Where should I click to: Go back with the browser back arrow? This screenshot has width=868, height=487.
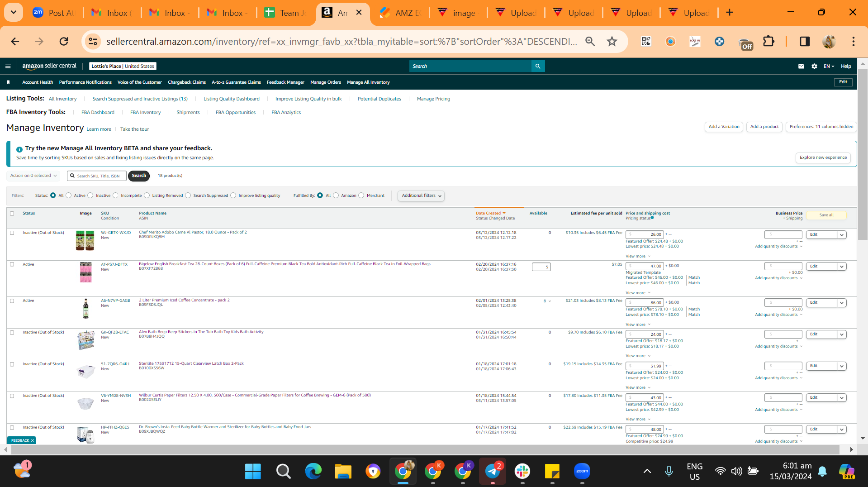point(15,42)
